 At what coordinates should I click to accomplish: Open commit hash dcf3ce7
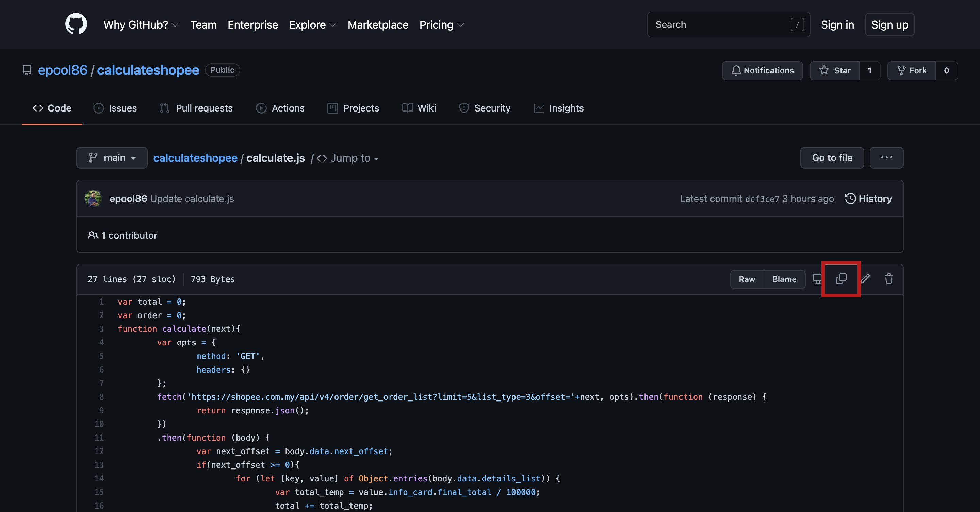762,199
